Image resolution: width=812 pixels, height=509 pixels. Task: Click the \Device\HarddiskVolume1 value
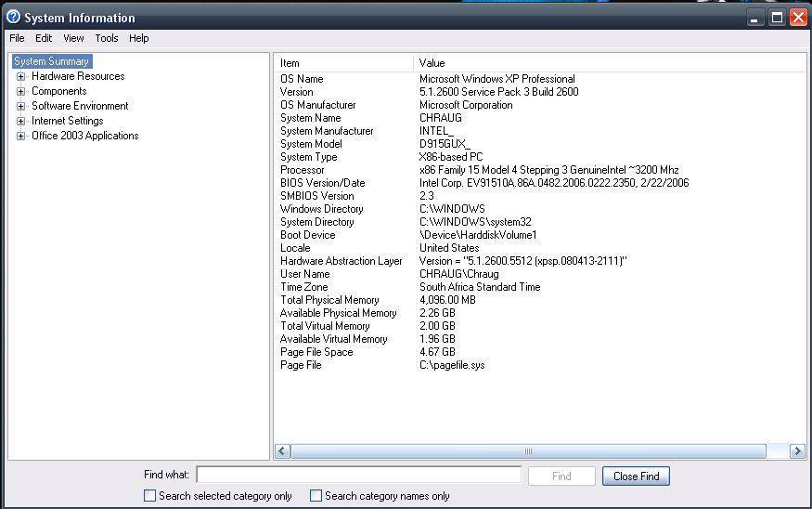click(x=478, y=235)
